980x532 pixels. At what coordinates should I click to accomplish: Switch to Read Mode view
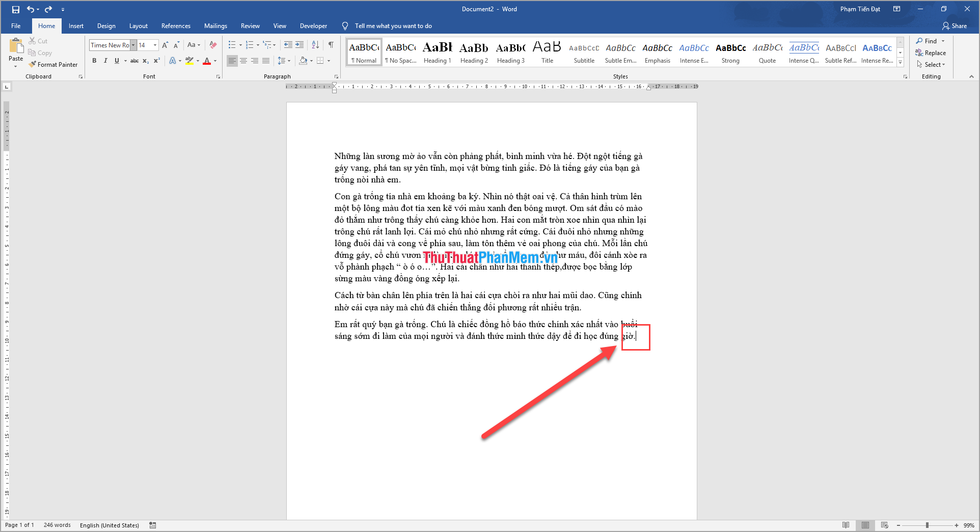click(x=846, y=525)
